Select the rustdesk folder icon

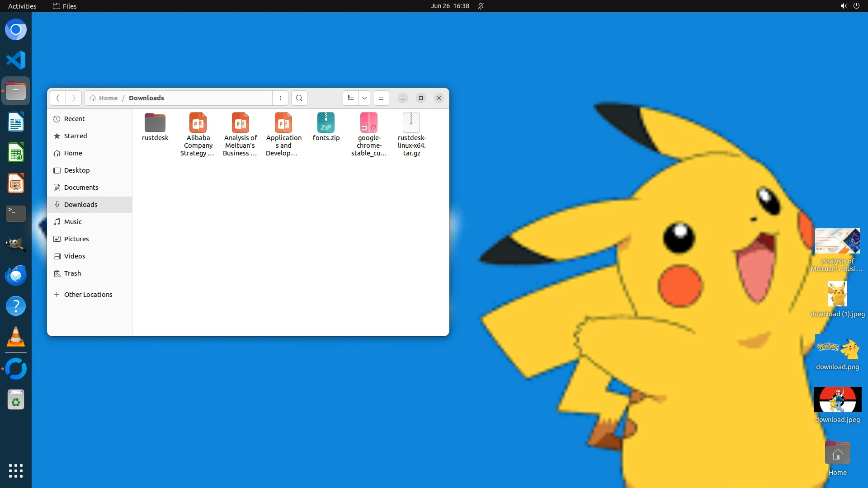coord(155,123)
